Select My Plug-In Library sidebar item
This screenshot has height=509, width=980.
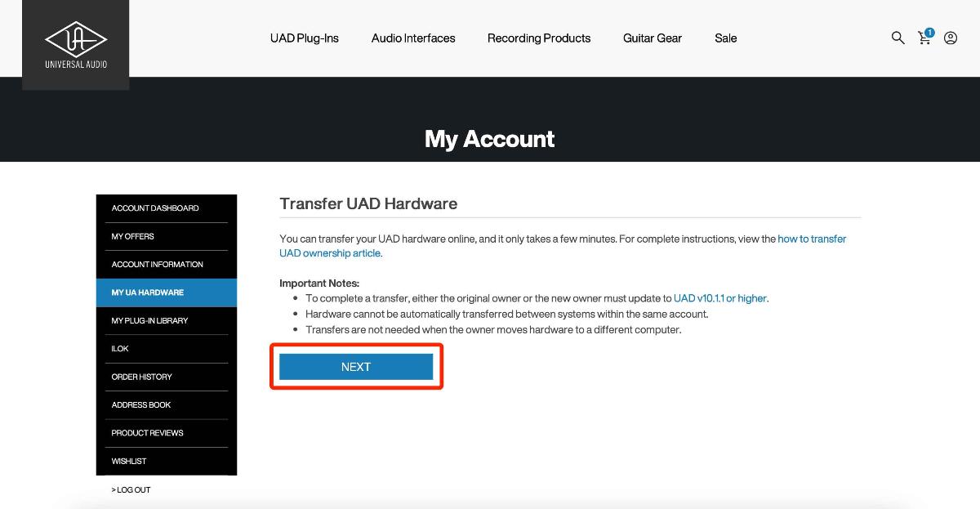(149, 321)
